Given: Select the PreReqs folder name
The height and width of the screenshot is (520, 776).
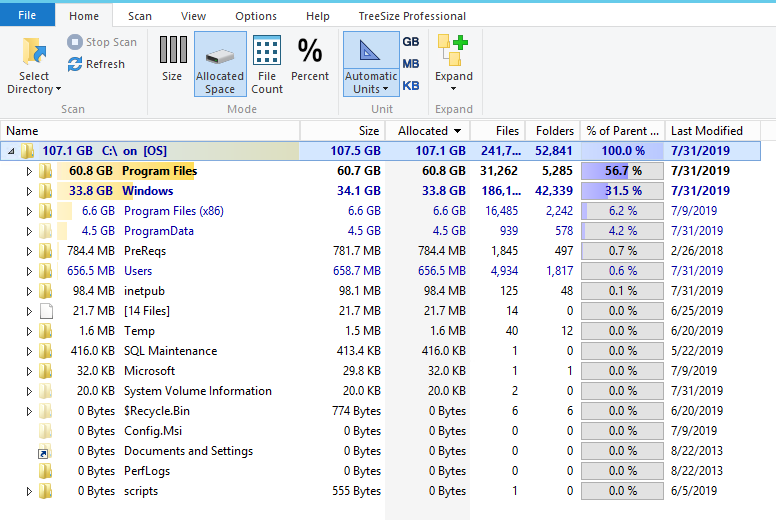Looking at the screenshot, I should coord(145,251).
